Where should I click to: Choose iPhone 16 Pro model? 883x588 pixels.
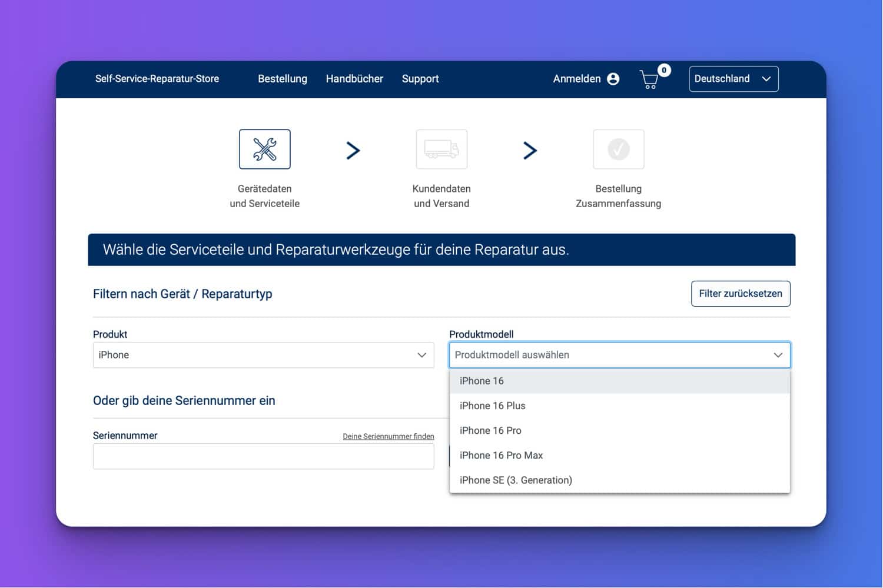[620, 430]
